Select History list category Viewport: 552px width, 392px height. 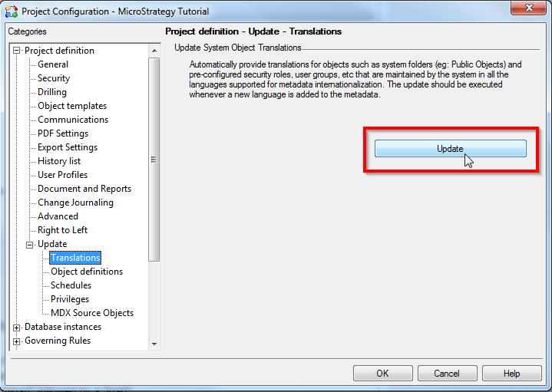coord(59,161)
